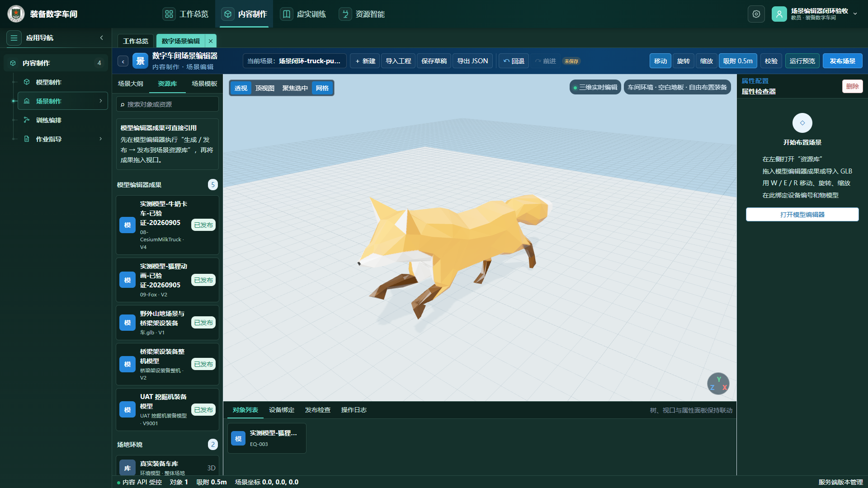
Task: Switch to the 场景大纲 panel tab
Action: tap(131, 84)
